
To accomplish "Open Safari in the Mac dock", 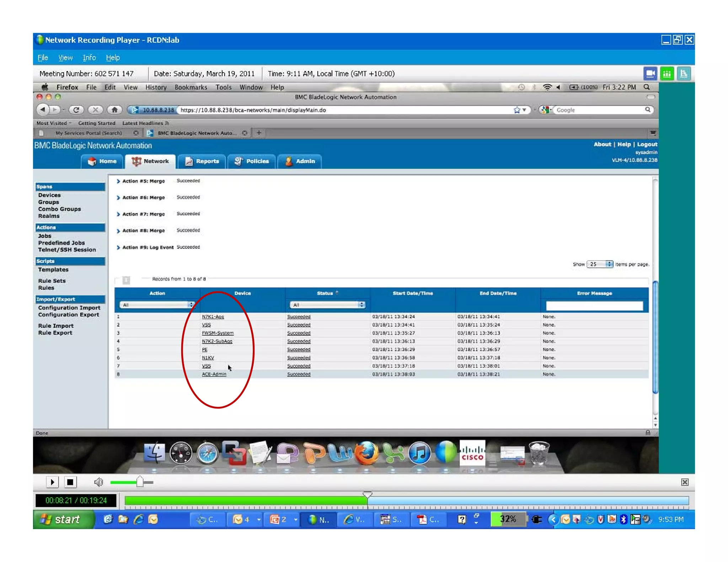I will [x=208, y=453].
